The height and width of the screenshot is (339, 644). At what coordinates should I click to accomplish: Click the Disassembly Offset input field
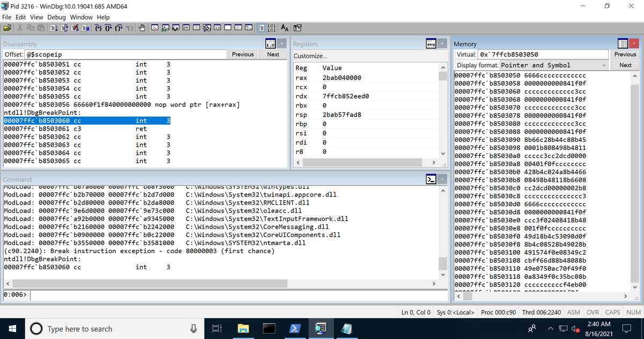(x=126, y=54)
